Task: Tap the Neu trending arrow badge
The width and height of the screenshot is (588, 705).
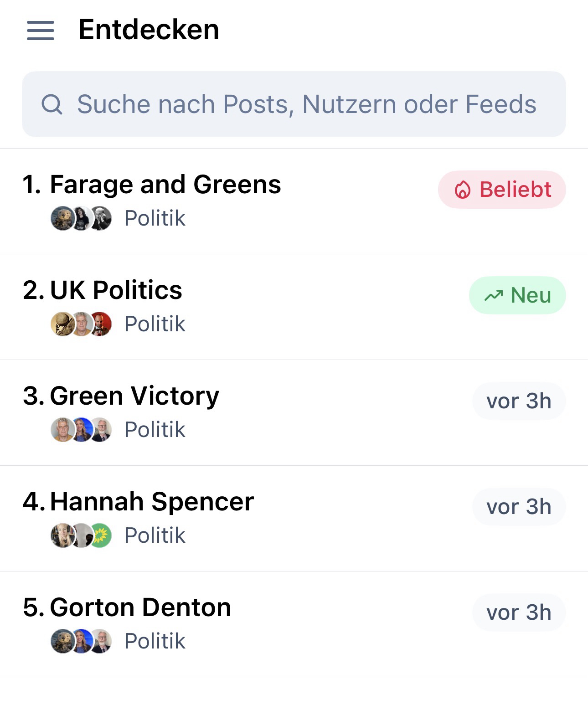Action: pos(517,295)
